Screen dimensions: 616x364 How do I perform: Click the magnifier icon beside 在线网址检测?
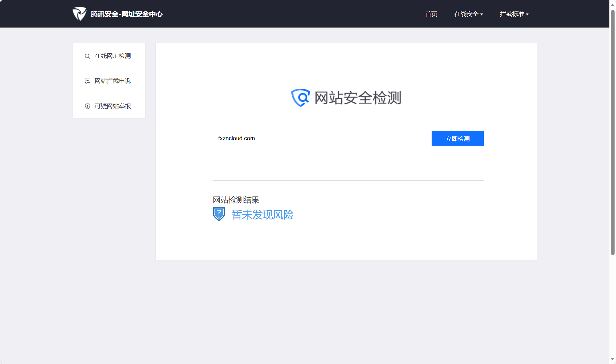click(87, 56)
